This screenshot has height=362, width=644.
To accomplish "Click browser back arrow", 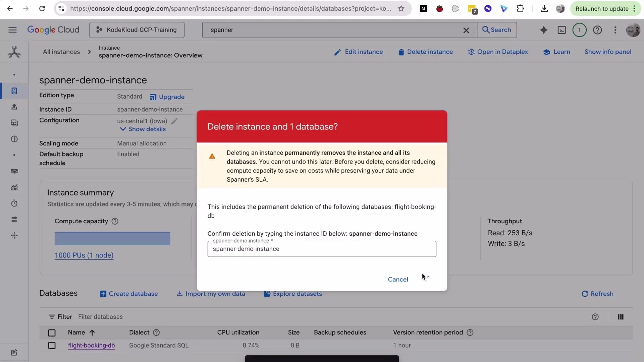I will (x=10, y=9).
